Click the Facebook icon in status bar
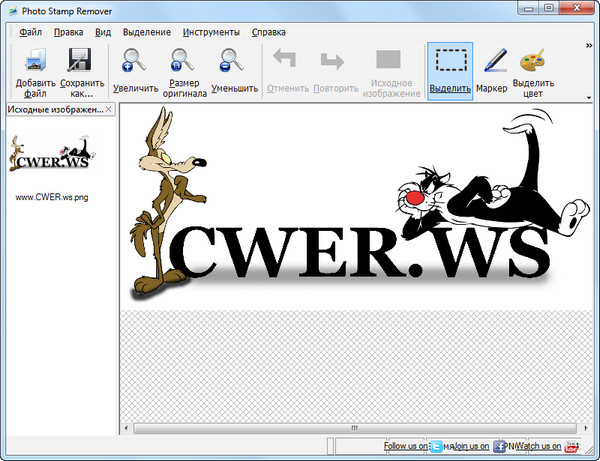The height and width of the screenshot is (461, 600). (498, 447)
